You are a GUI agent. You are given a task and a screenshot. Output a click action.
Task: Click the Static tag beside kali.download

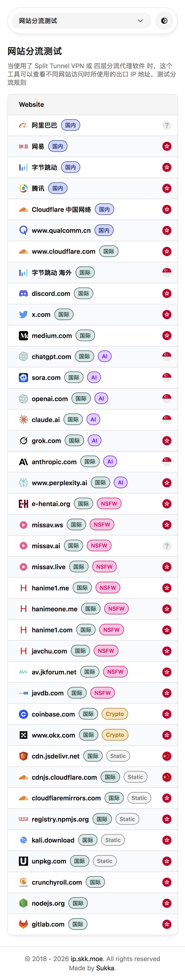pyautogui.click(x=113, y=840)
